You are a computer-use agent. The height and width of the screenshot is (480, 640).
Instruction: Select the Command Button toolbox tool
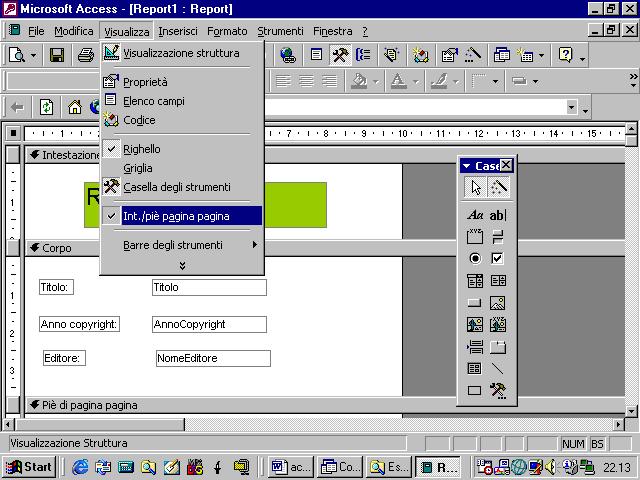pyautogui.click(x=475, y=303)
